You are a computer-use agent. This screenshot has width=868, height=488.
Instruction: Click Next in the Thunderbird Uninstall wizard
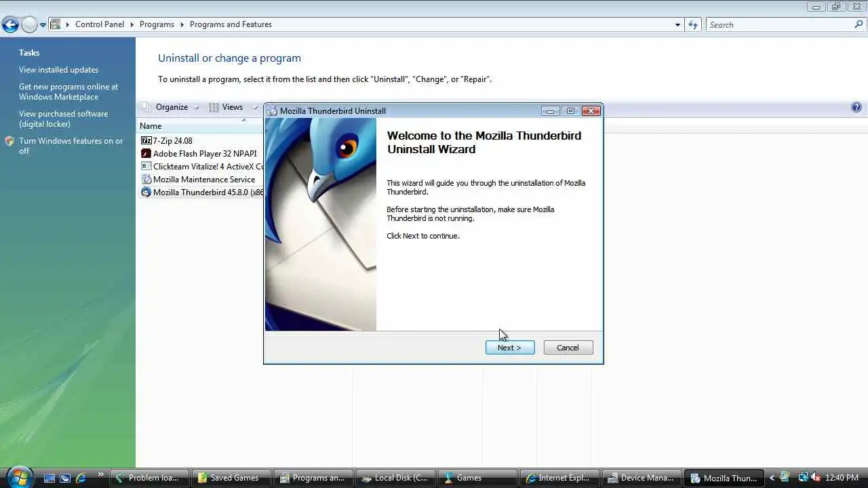(x=510, y=348)
